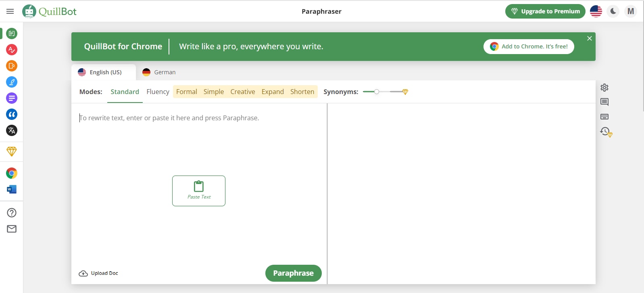
Task: Open the orange Plagiarism Checker icon
Action: click(x=12, y=66)
